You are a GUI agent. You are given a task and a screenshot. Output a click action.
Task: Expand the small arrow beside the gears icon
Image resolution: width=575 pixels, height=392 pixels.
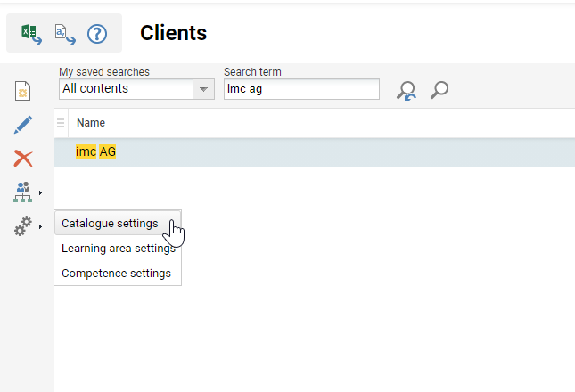click(x=40, y=227)
